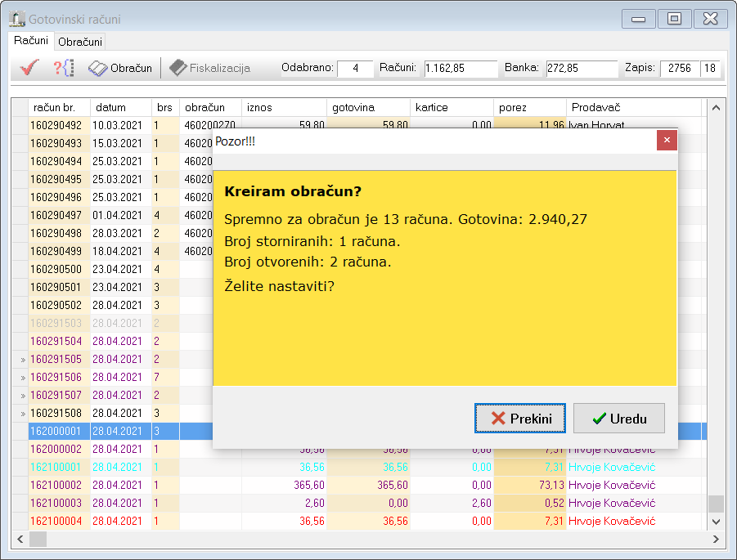Click the question mark filter icon

[x=64, y=69]
